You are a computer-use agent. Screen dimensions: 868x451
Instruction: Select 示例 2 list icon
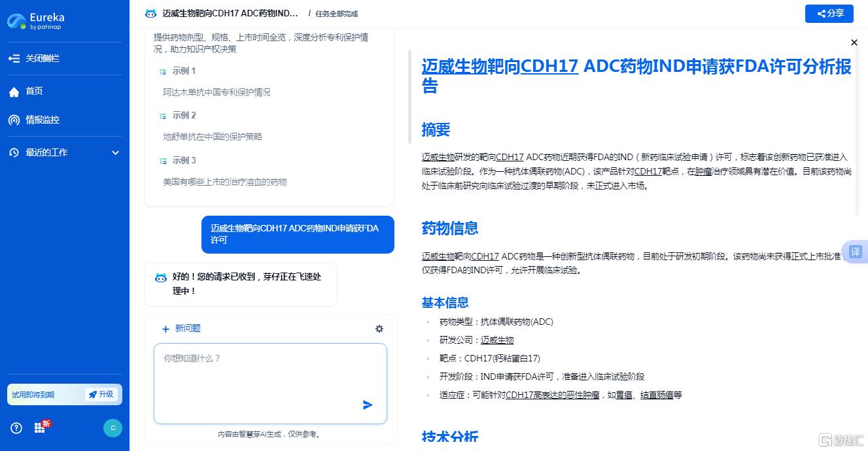click(163, 116)
